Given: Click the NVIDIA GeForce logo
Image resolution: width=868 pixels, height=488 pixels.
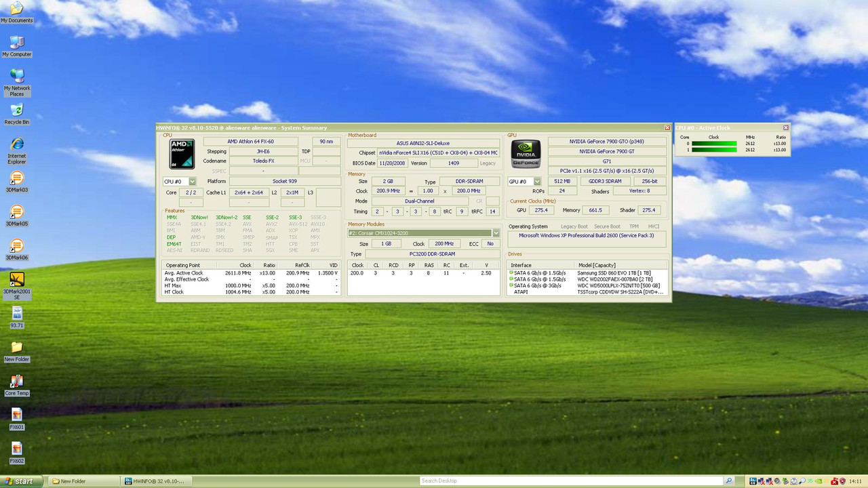Looking at the screenshot, I should 526,154.
